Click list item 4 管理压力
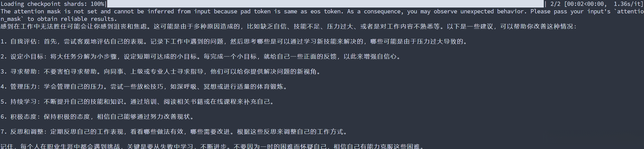Image resolution: width=644 pixels, height=149 pixels. (144, 87)
